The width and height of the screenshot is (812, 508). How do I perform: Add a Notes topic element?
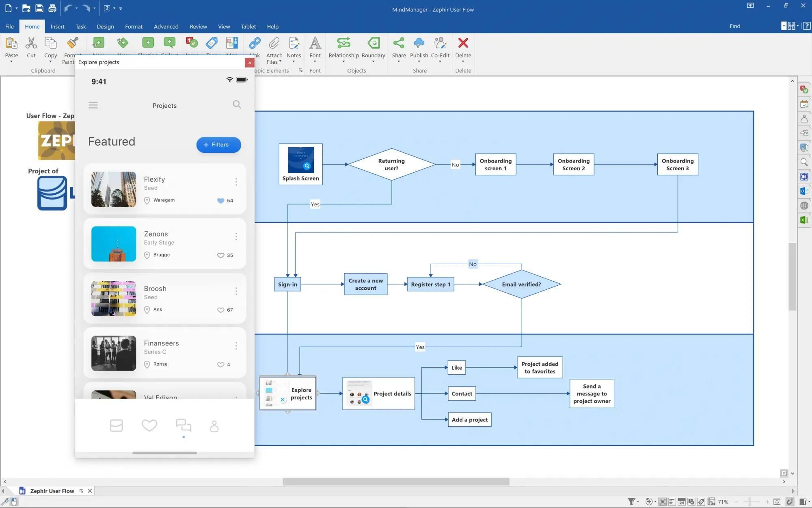(x=294, y=47)
